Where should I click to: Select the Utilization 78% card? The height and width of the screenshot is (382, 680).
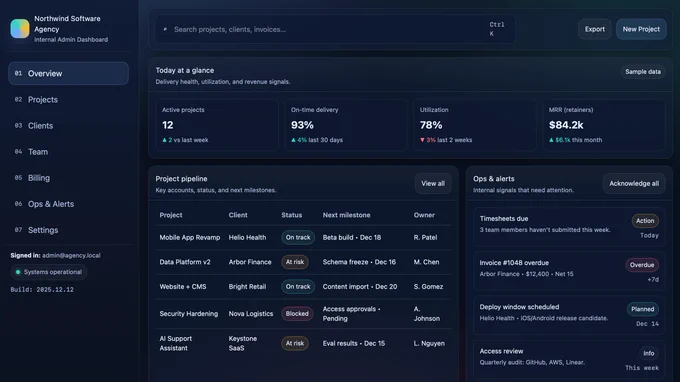point(474,125)
